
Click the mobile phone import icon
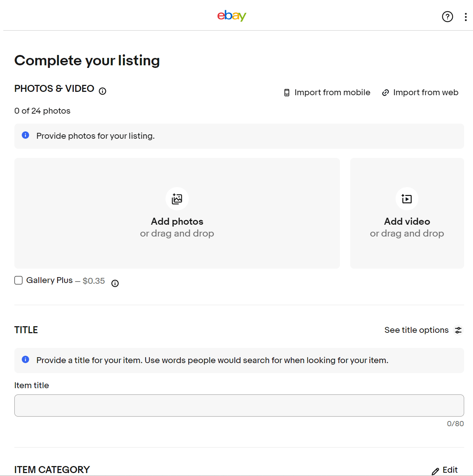(286, 92)
